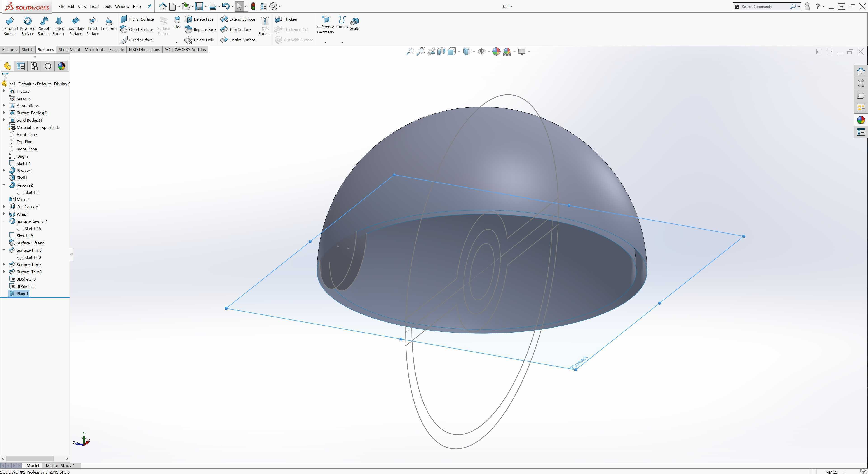Select the Trim Surface command
The width and height of the screenshot is (868, 474).
[x=236, y=30]
